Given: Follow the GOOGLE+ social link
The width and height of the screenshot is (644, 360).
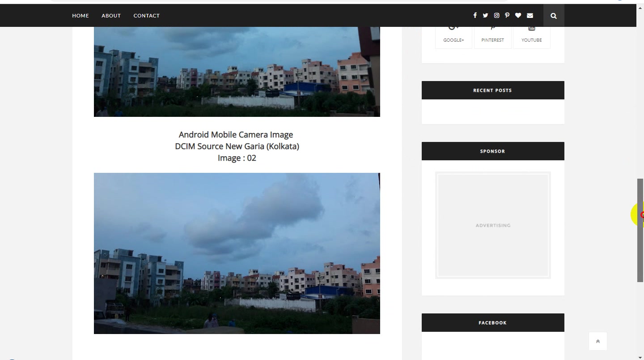Looking at the screenshot, I should point(453,37).
